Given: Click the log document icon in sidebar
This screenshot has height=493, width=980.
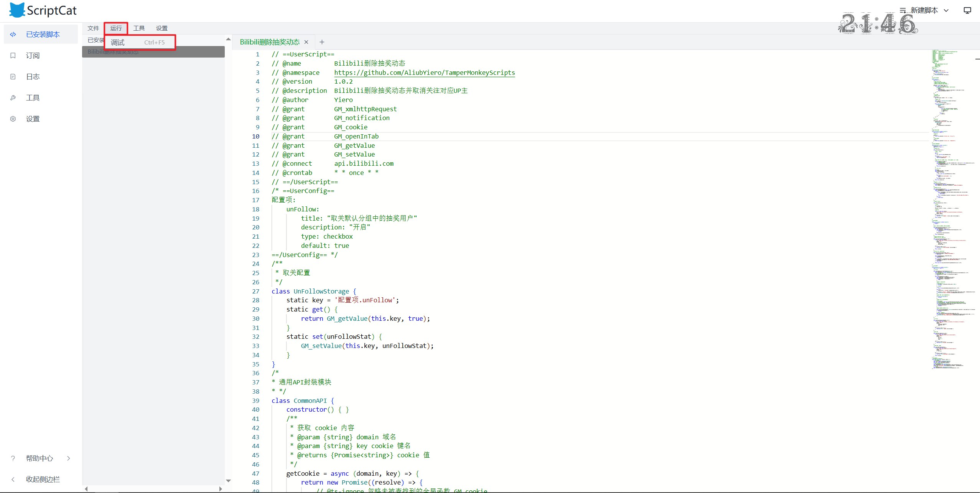Looking at the screenshot, I should point(13,77).
